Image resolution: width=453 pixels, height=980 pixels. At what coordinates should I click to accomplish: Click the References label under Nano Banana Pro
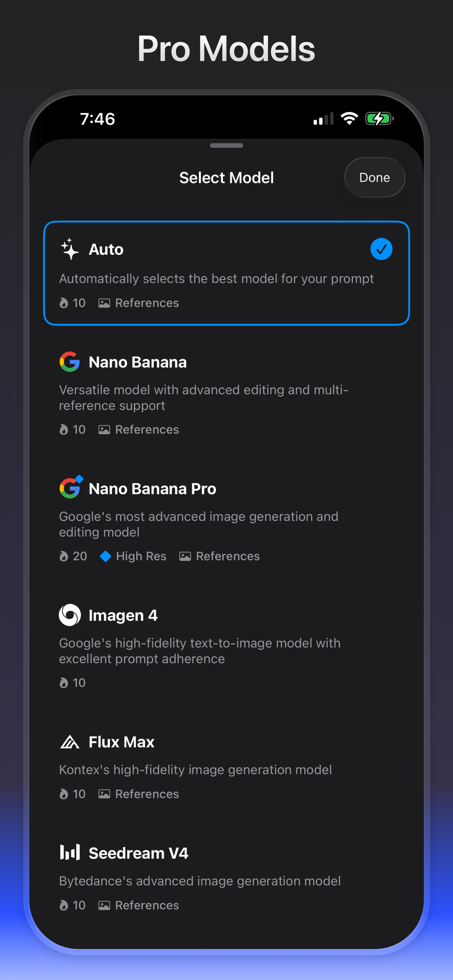click(228, 556)
